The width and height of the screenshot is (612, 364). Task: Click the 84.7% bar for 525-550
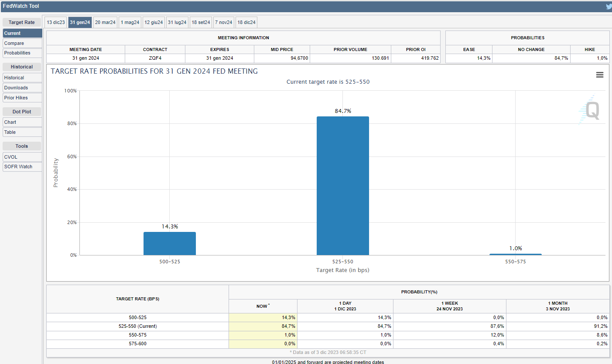coord(342,185)
